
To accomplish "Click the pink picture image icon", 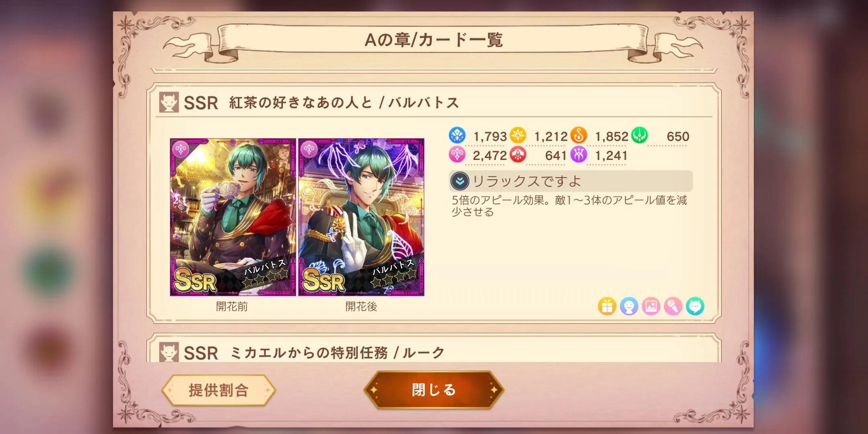I will 651,307.
